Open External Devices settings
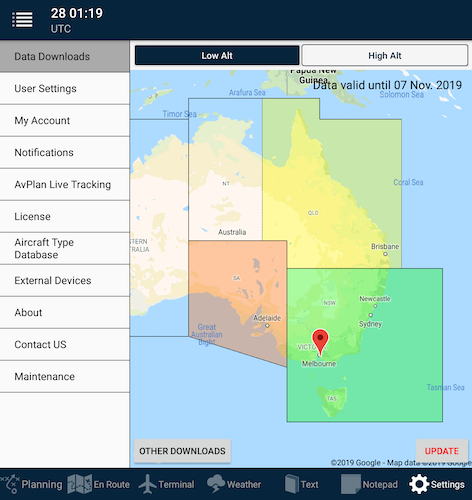This screenshot has width=472, height=500. click(65, 280)
